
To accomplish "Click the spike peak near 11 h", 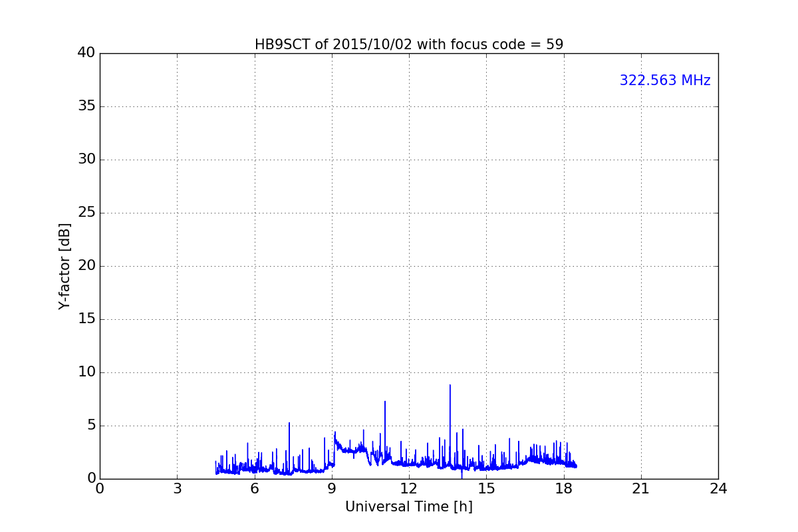I will tap(385, 401).
